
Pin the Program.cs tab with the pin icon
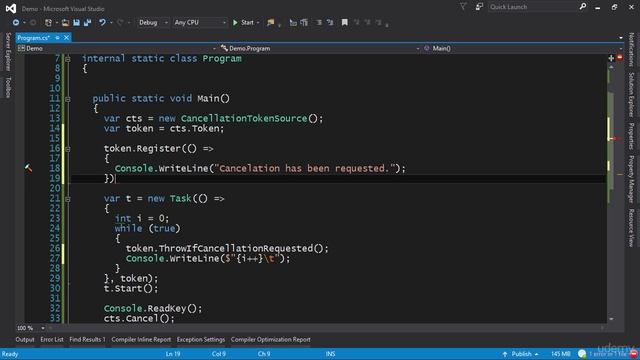(57, 38)
